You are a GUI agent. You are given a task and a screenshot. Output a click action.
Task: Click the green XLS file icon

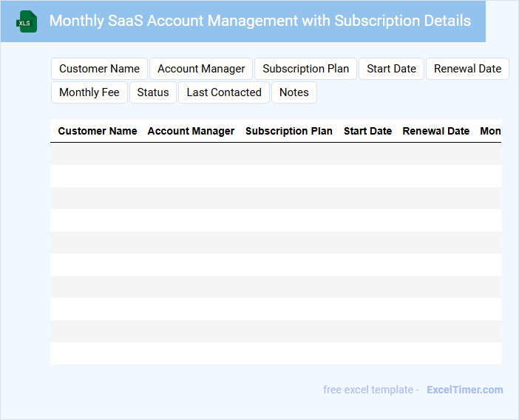(27, 21)
